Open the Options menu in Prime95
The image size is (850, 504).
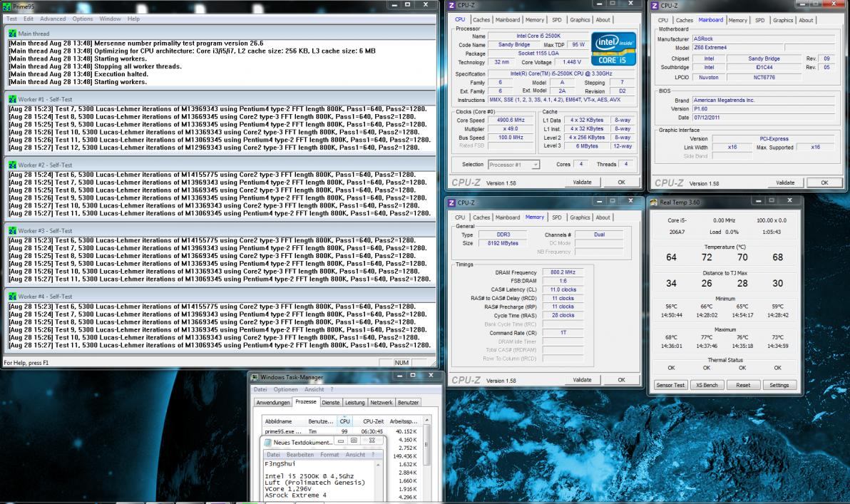(x=83, y=19)
